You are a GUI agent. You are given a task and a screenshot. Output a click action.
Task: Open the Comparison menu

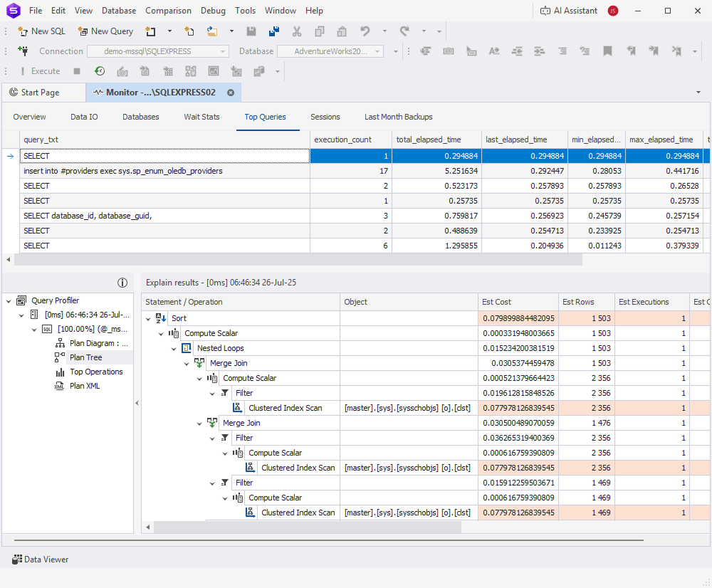(x=168, y=10)
